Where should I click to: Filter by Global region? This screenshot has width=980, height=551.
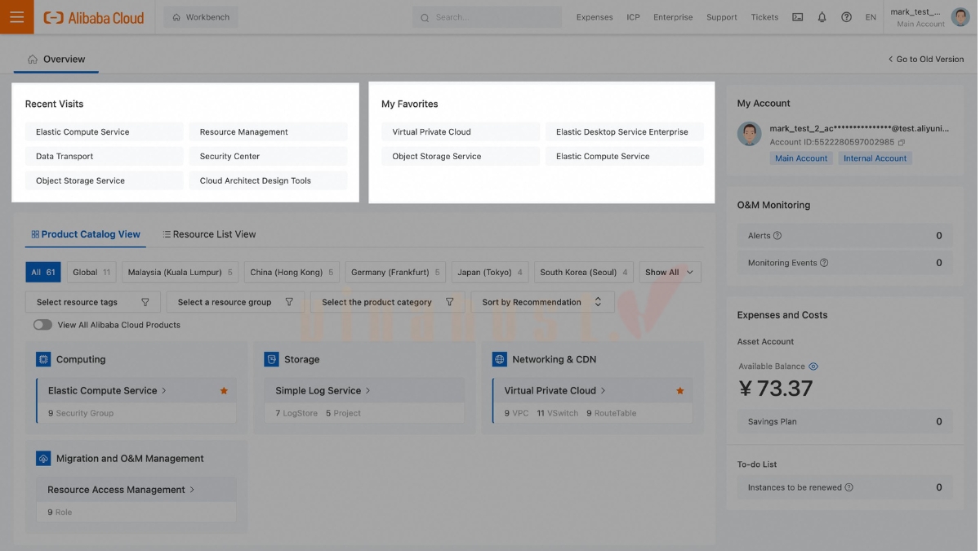[x=91, y=273]
